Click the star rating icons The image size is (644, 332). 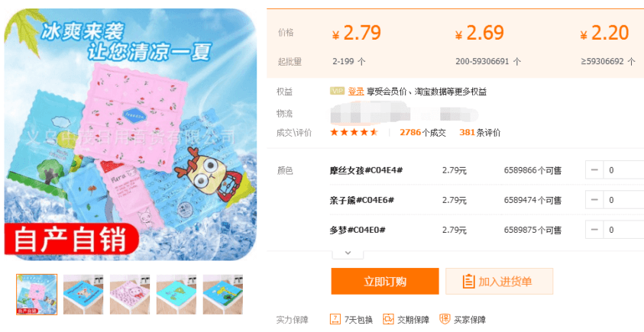[354, 132]
